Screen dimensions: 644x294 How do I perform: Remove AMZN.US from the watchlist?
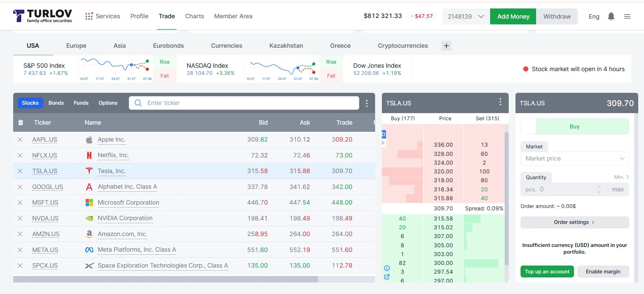(x=20, y=234)
